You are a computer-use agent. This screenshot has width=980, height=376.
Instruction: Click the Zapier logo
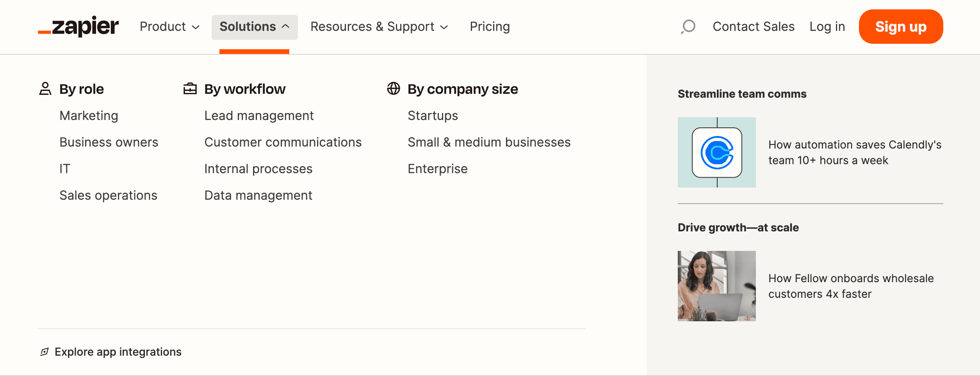(78, 27)
